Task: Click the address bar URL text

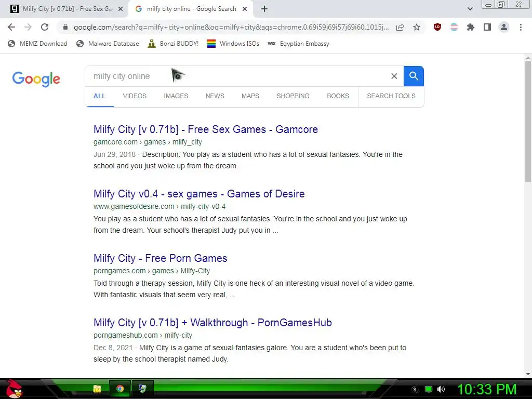Action: [231, 27]
